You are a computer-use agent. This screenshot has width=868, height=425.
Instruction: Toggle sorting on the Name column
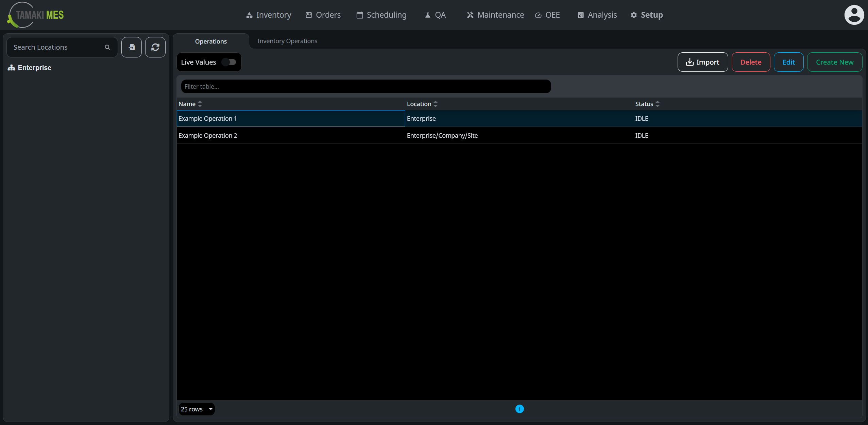point(200,104)
